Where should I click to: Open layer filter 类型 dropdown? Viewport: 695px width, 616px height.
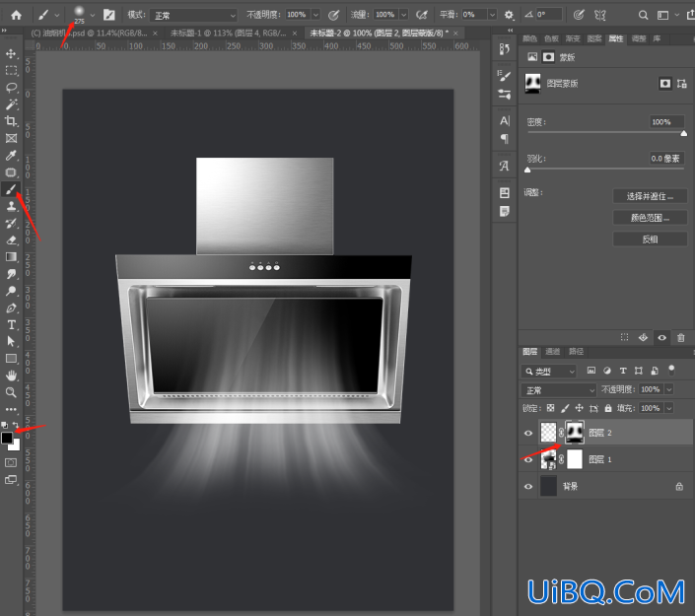pyautogui.click(x=549, y=371)
